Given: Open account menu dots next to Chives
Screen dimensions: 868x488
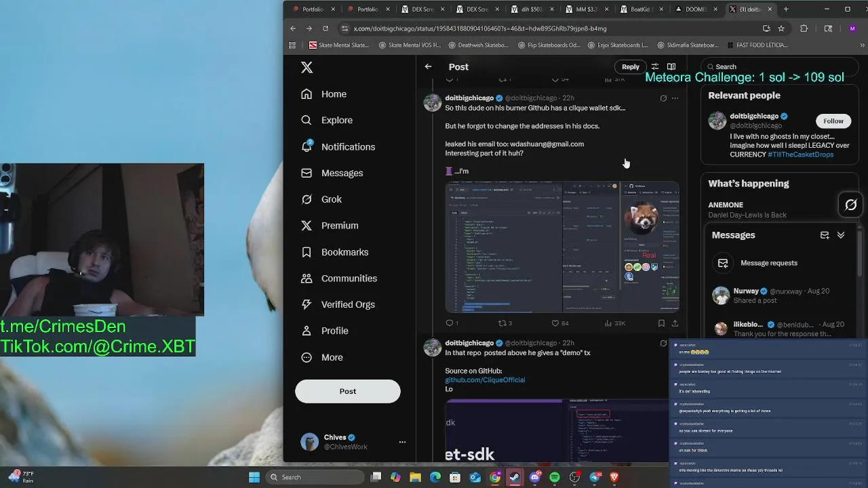Looking at the screenshot, I should pos(402,442).
